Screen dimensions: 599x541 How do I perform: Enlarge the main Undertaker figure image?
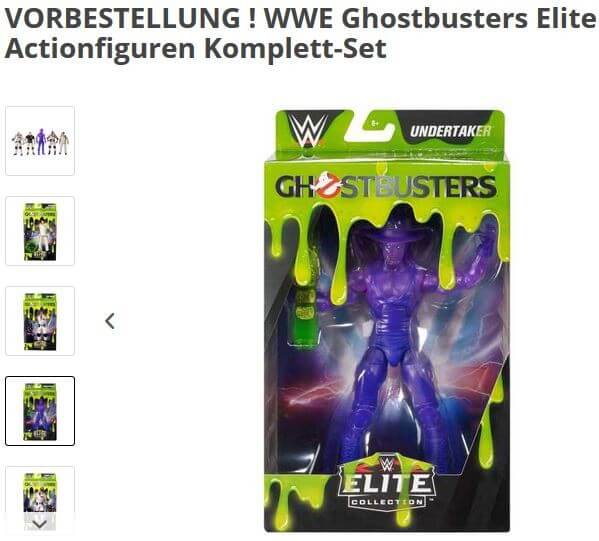387,321
